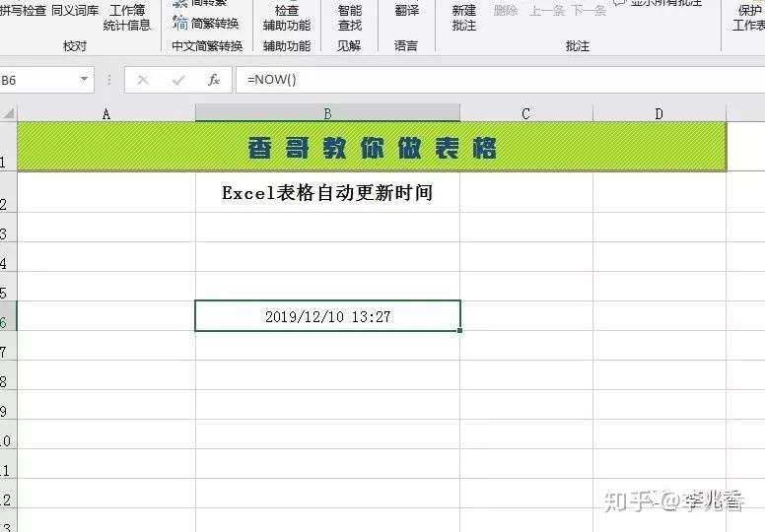Create a New Comment (新建批注)
Viewport: 765px width, 532px height.
pos(464,18)
